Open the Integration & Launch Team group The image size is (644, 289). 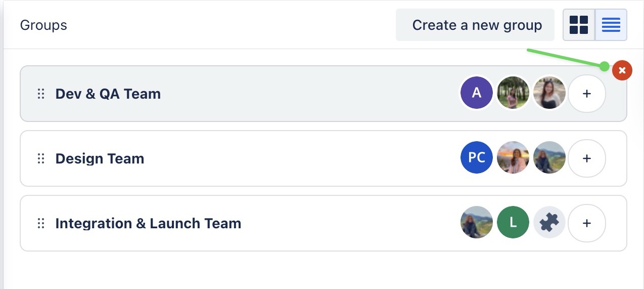(148, 223)
